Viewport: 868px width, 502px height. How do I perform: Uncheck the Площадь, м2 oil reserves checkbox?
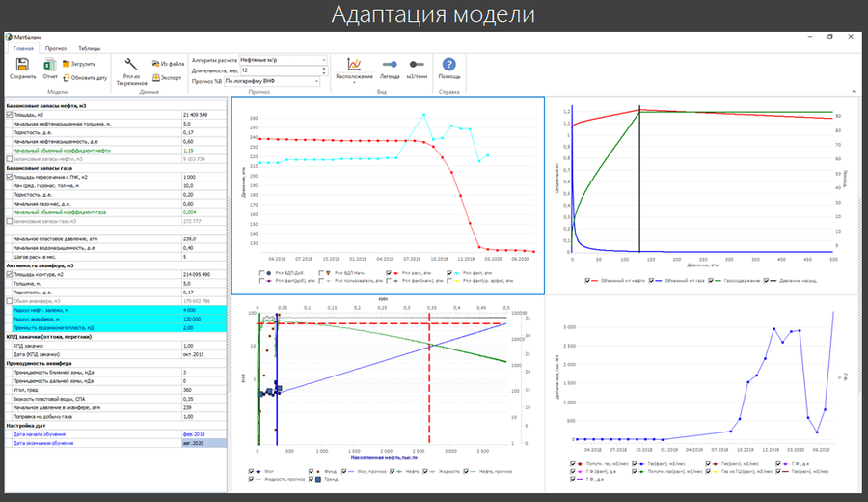(x=9, y=115)
